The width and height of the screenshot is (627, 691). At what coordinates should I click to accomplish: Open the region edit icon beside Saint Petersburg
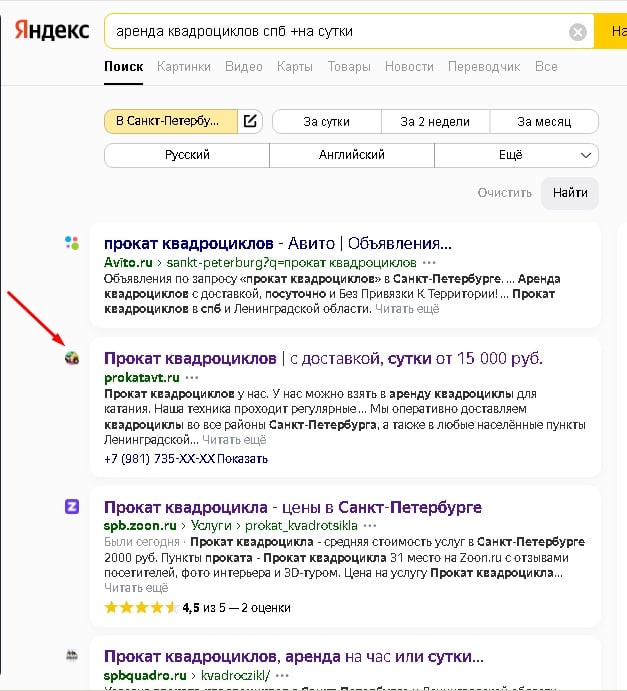point(250,121)
